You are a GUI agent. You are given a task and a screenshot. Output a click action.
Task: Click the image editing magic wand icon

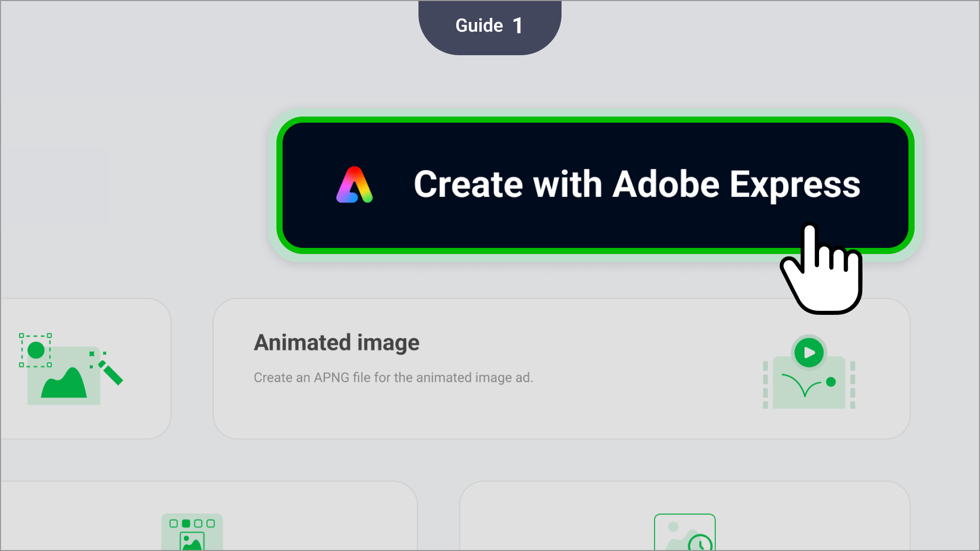71,369
